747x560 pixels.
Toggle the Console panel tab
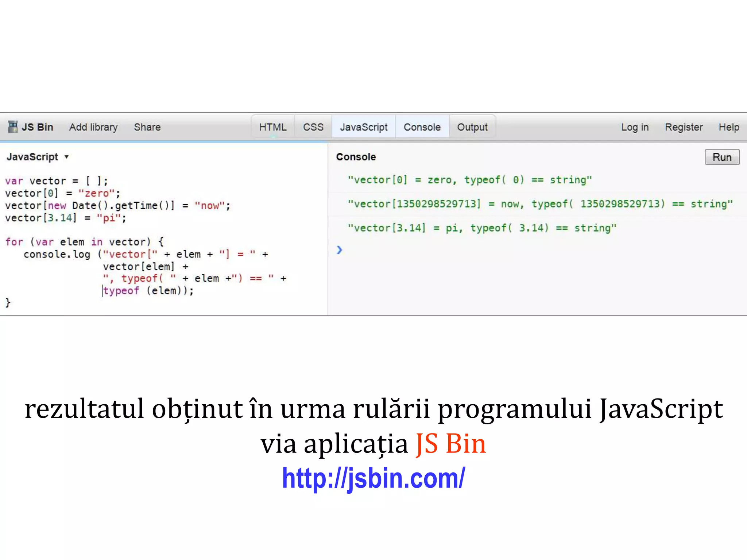click(x=422, y=127)
